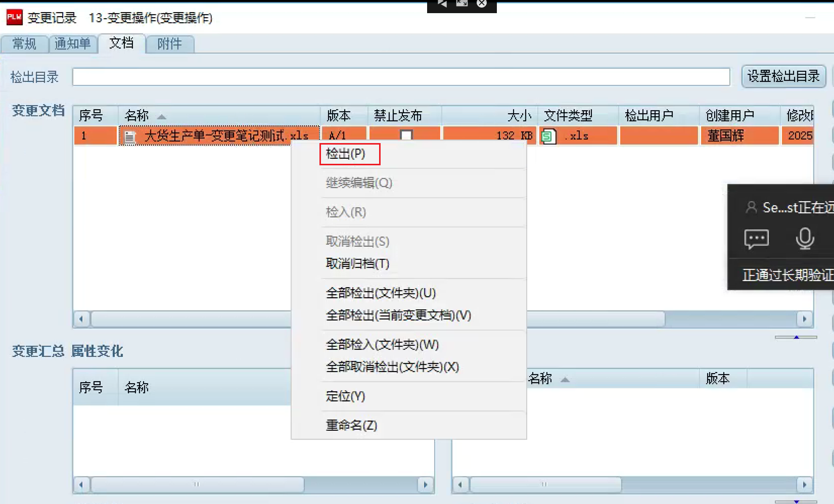Switch to the 通知单 tab

pyautogui.click(x=73, y=44)
